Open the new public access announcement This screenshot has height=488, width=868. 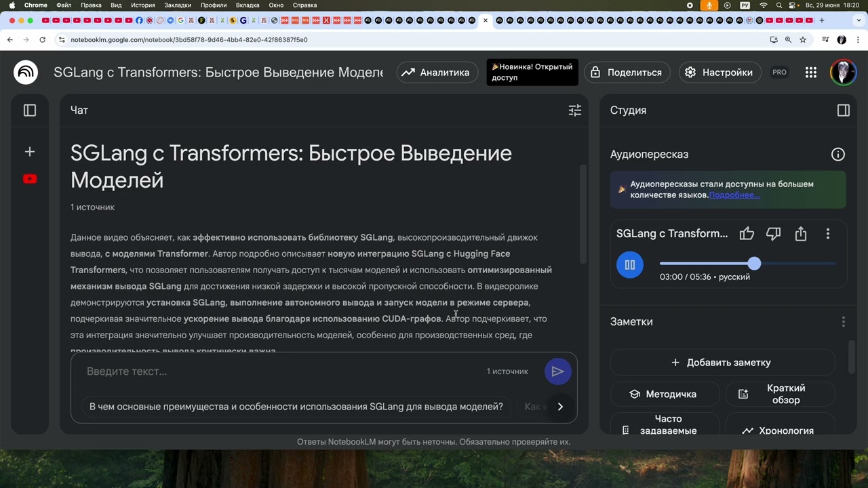pyautogui.click(x=532, y=73)
